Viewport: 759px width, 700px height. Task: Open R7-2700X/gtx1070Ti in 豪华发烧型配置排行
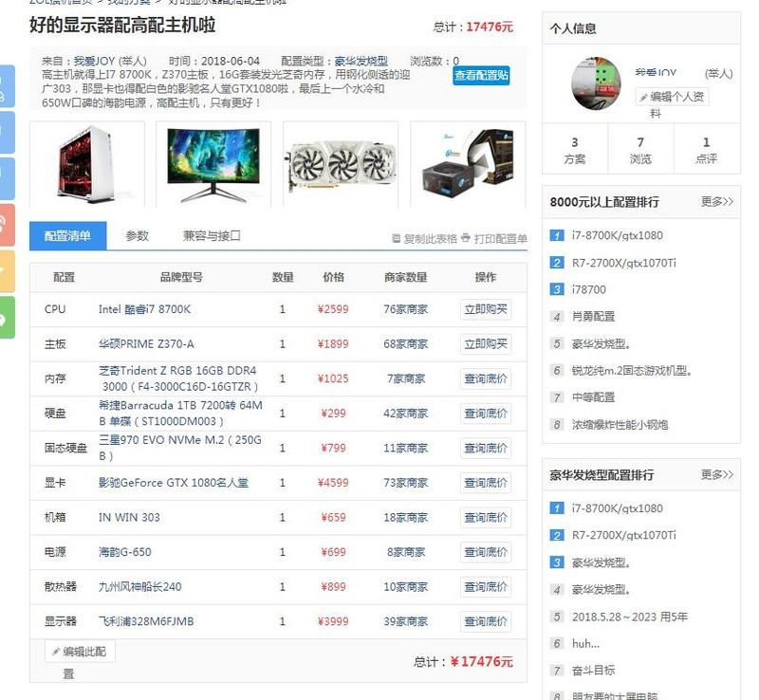(x=624, y=535)
